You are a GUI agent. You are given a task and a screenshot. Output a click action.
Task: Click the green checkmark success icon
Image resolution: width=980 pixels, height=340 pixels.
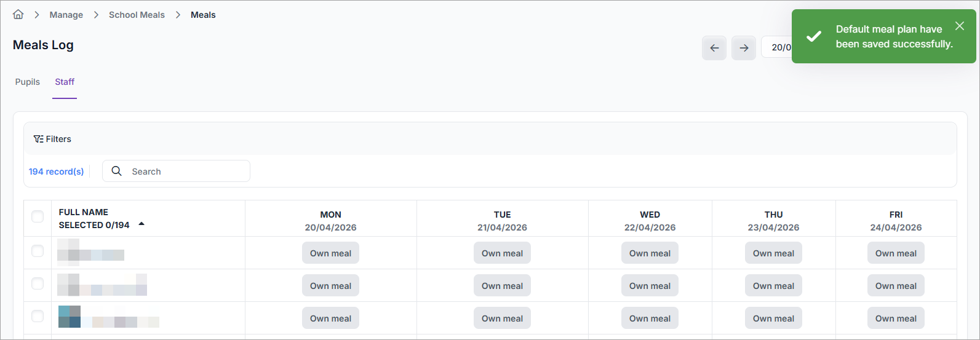pos(813,36)
